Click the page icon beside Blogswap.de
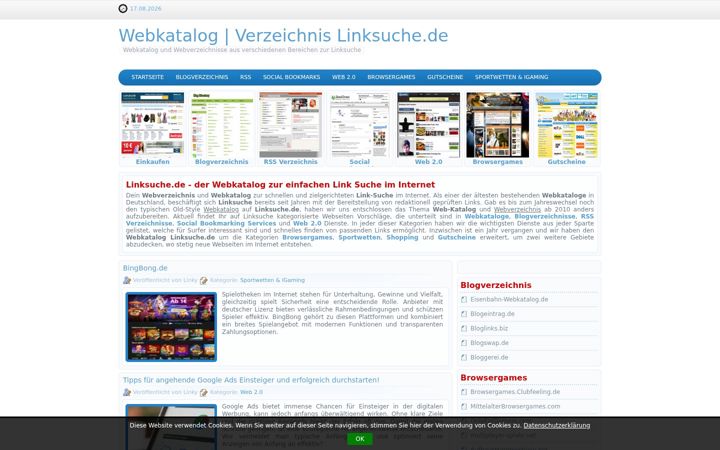720x450 pixels. pos(464,343)
